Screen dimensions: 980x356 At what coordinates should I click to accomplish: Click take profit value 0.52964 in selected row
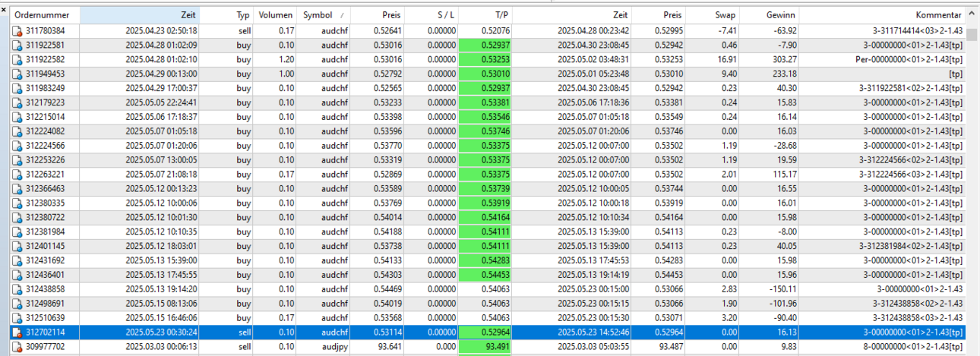tap(495, 332)
